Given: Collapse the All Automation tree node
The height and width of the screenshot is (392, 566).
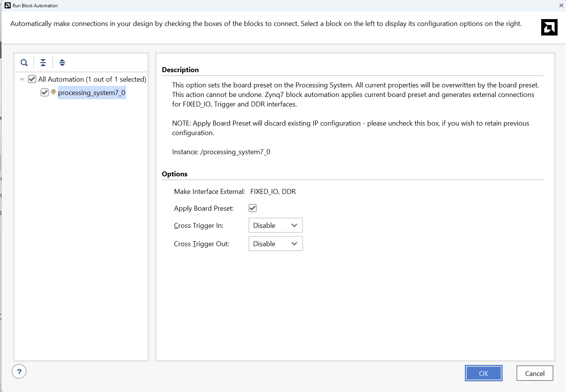Looking at the screenshot, I should 22,79.
